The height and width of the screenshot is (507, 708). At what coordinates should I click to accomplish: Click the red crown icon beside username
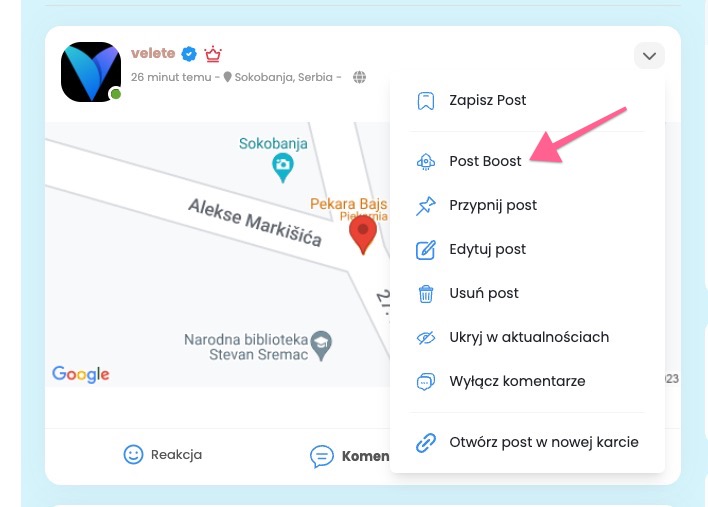tap(213, 54)
